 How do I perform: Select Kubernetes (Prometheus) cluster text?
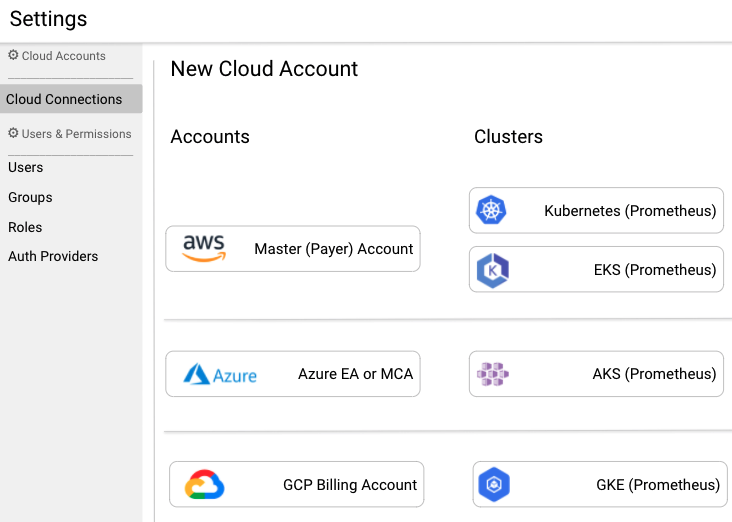[630, 211]
